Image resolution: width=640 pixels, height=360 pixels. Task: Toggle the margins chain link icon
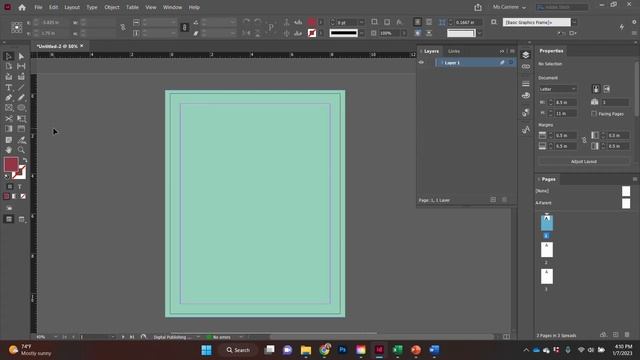584,140
